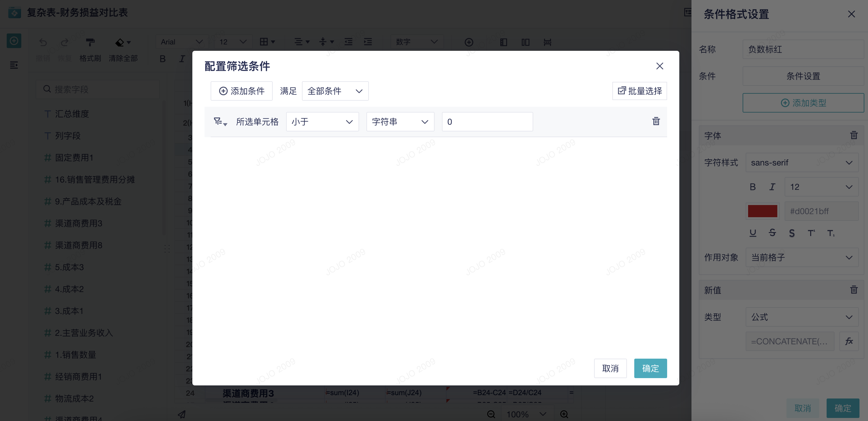Click the 添加类型 button
The image size is (868, 421).
pyautogui.click(x=803, y=103)
